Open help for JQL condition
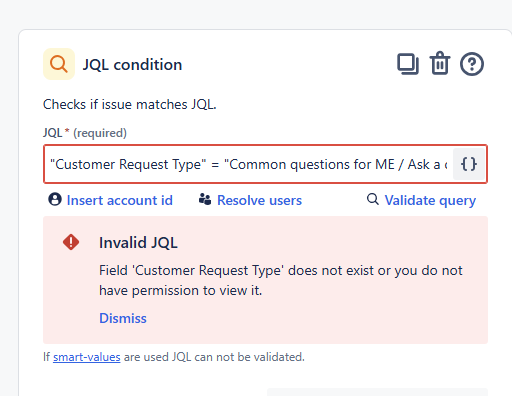 472,64
